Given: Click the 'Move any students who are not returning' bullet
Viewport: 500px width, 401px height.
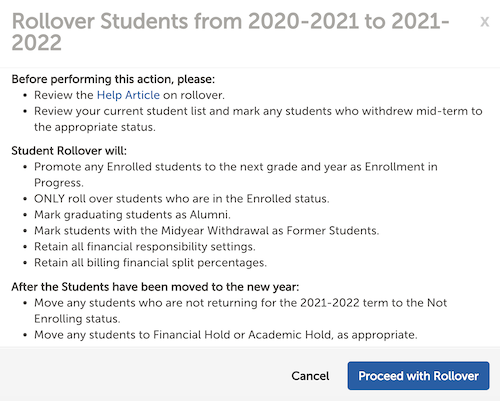Looking at the screenshot, I should pos(240,311).
